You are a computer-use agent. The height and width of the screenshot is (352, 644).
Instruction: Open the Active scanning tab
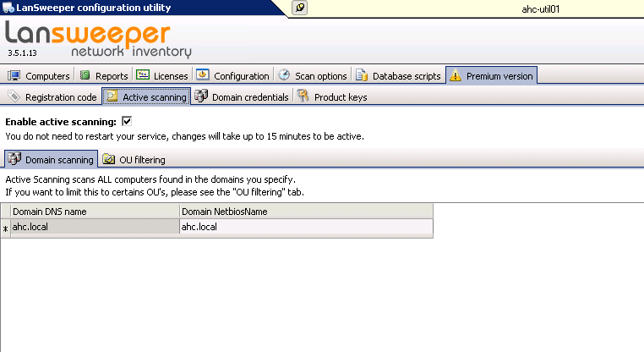(146, 97)
